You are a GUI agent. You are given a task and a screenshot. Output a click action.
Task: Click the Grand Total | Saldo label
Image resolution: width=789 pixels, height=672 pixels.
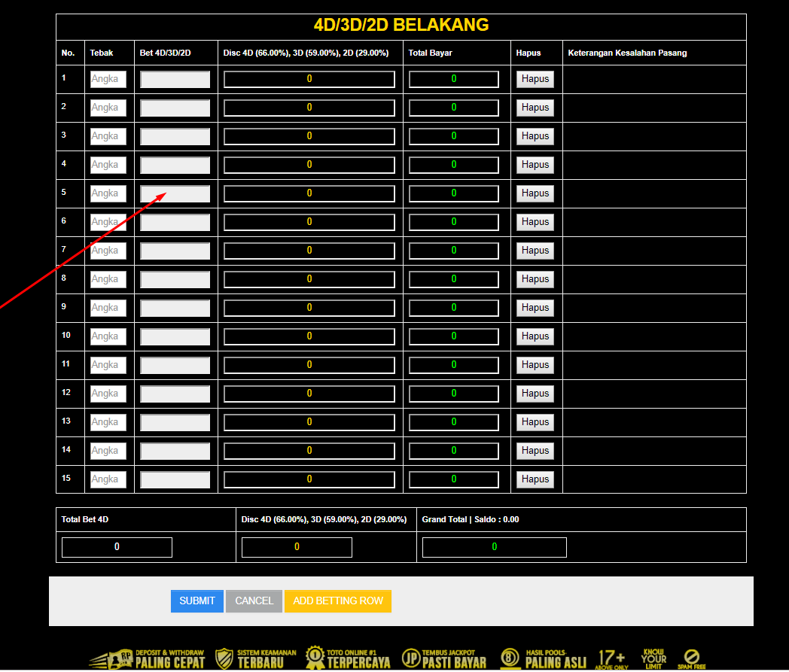point(471,519)
